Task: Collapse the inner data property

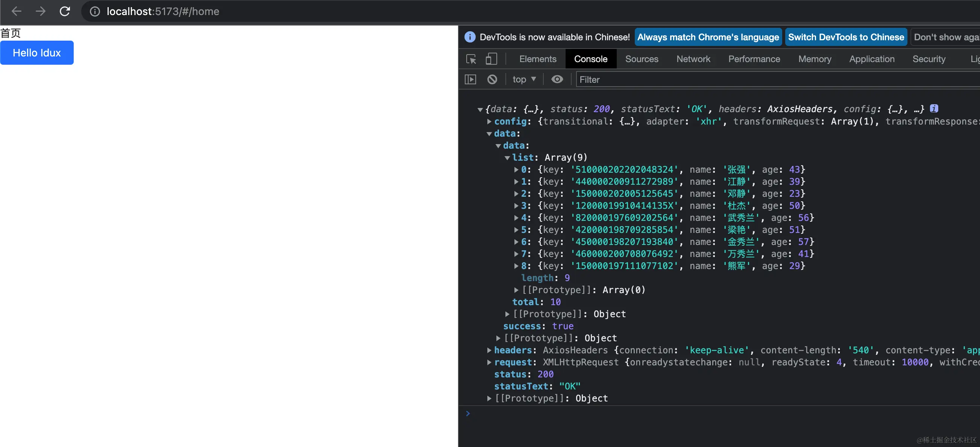Action: pos(498,146)
